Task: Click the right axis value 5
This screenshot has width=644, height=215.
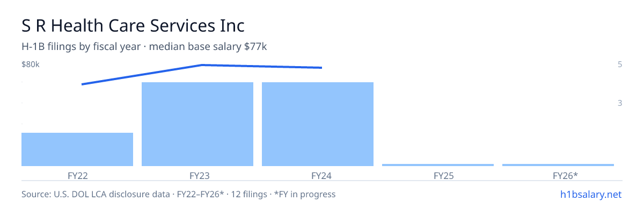Action: [x=620, y=64]
